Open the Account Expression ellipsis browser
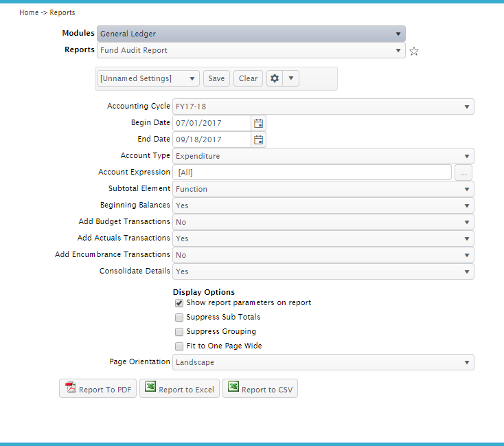This screenshot has width=504, height=446. 463,172
